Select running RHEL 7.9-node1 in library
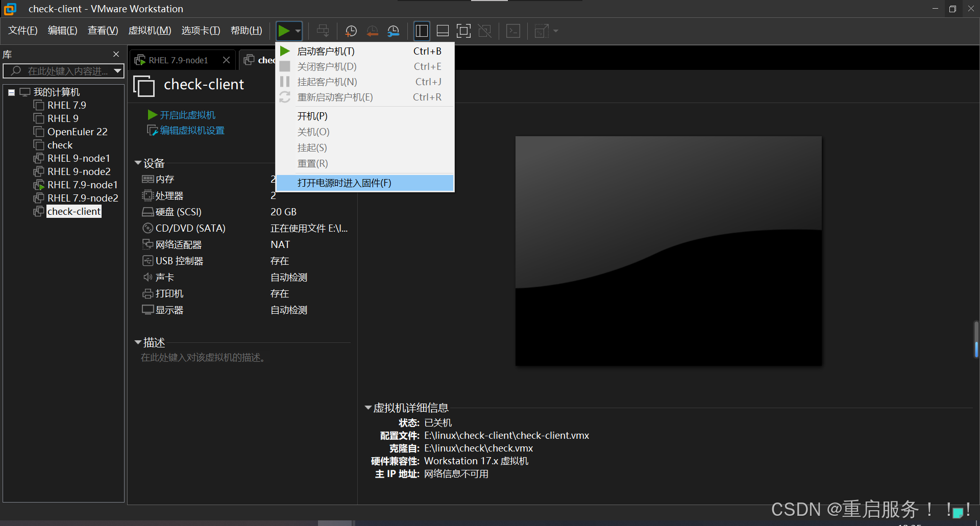The width and height of the screenshot is (980, 526). (82, 185)
